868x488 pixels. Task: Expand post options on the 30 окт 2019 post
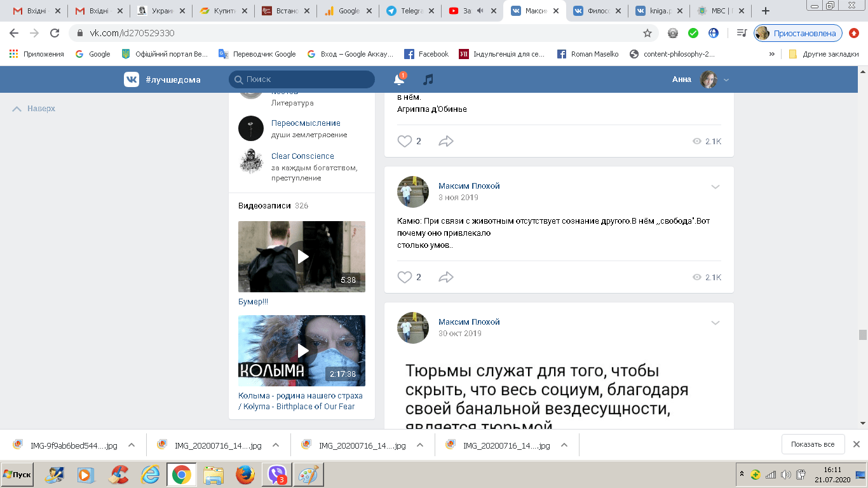coord(715,323)
